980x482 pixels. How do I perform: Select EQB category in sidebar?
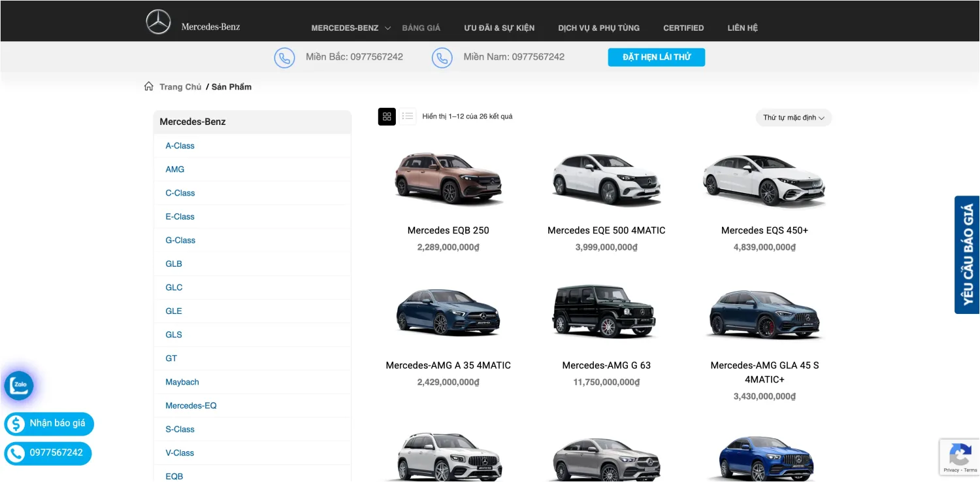(174, 476)
